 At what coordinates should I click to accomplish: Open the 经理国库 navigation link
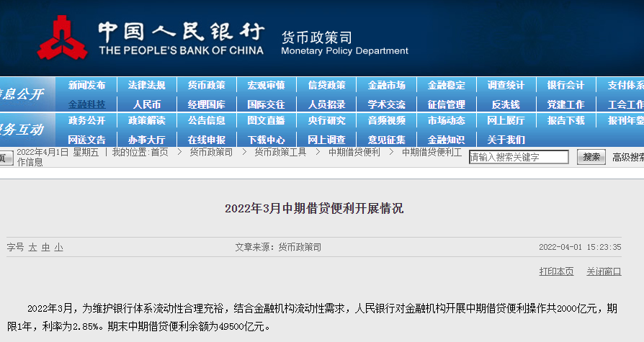pos(207,104)
